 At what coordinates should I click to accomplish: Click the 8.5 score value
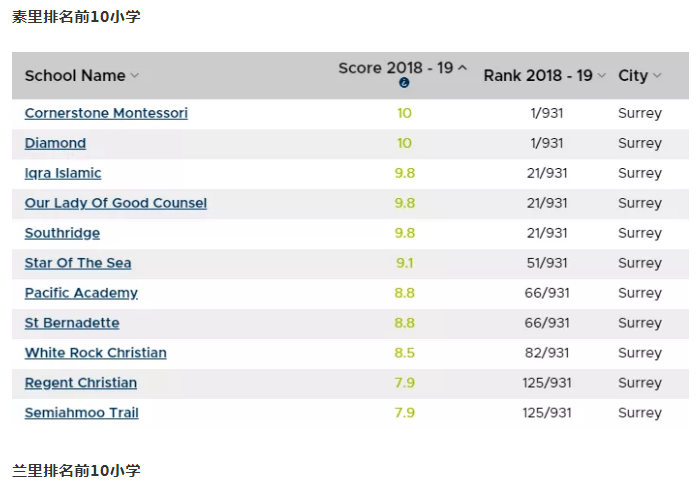tap(404, 353)
